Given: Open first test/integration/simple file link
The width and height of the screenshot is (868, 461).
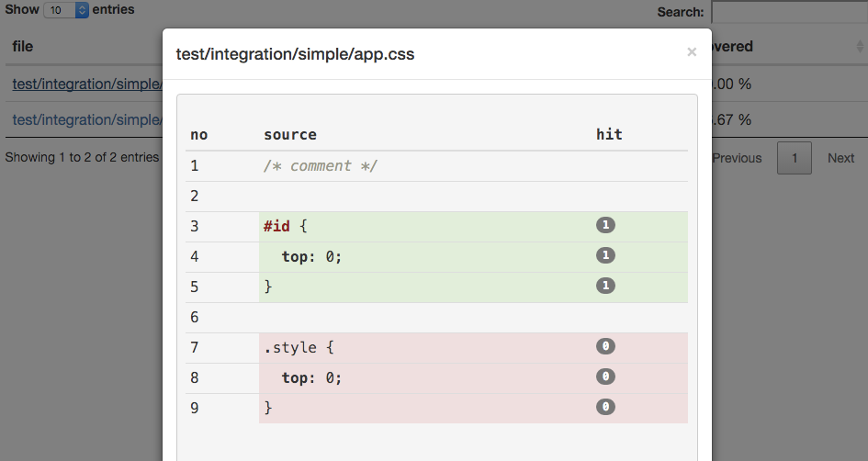Looking at the screenshot, I should tap(86, 84).
